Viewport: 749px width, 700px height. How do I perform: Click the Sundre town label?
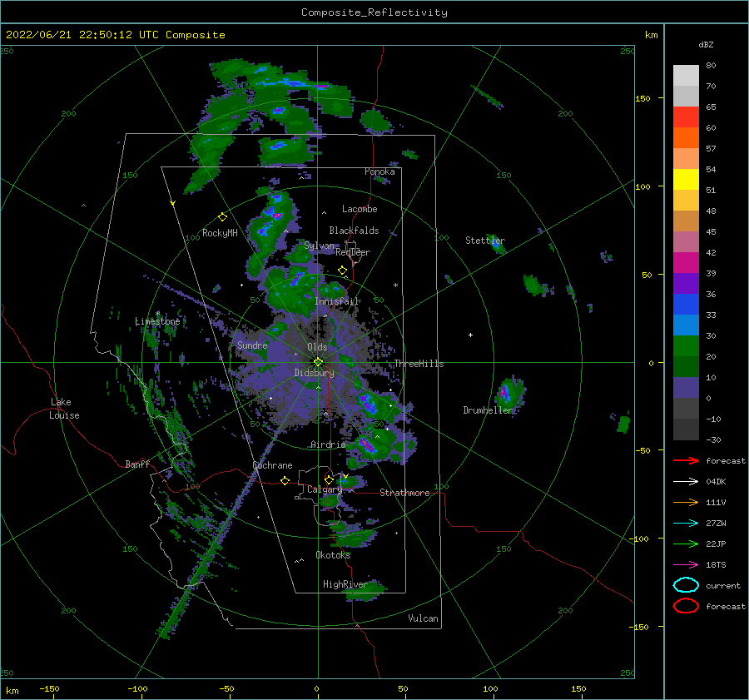pyautogui.click(x=252, y=345)
